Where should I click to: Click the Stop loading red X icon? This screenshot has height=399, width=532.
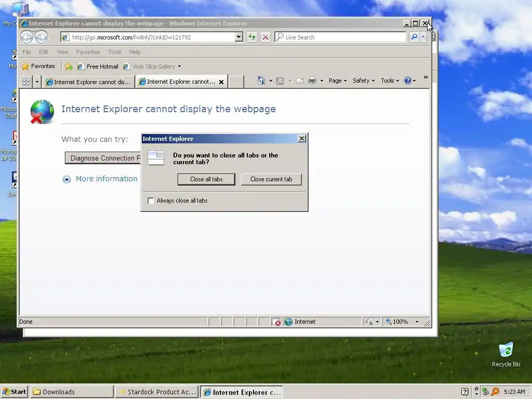pos(265,37)
